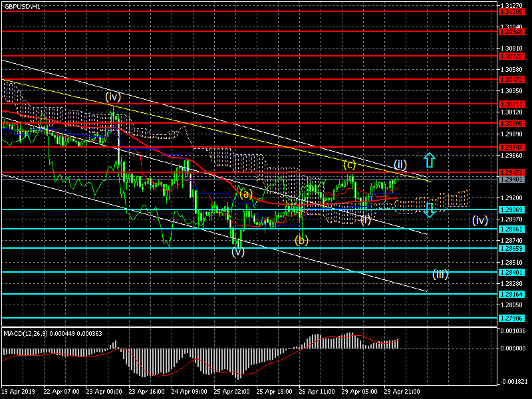This screenshot has width=532, height=399.
Task: Click the gray 1.29401 current price tag
Action: 512,179
